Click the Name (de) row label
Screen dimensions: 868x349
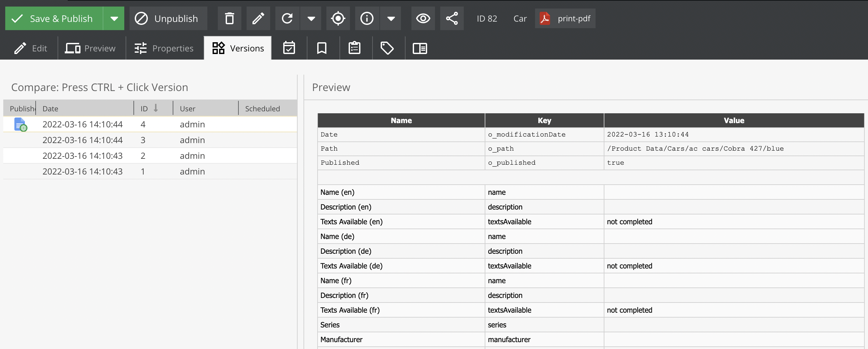337,236
